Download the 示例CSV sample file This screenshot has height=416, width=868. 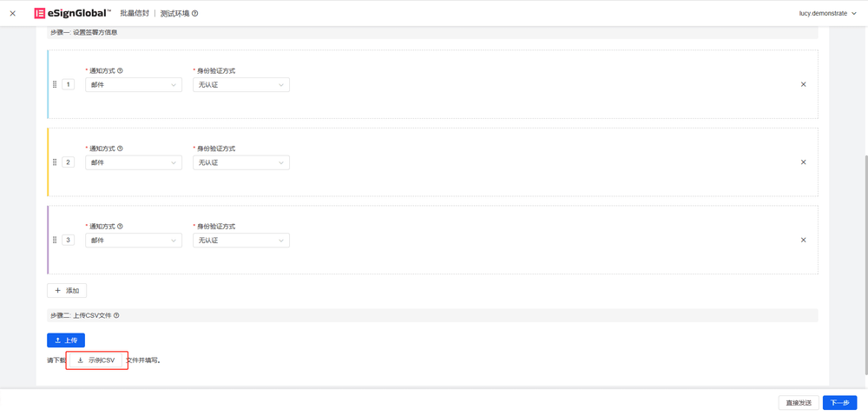96,360
